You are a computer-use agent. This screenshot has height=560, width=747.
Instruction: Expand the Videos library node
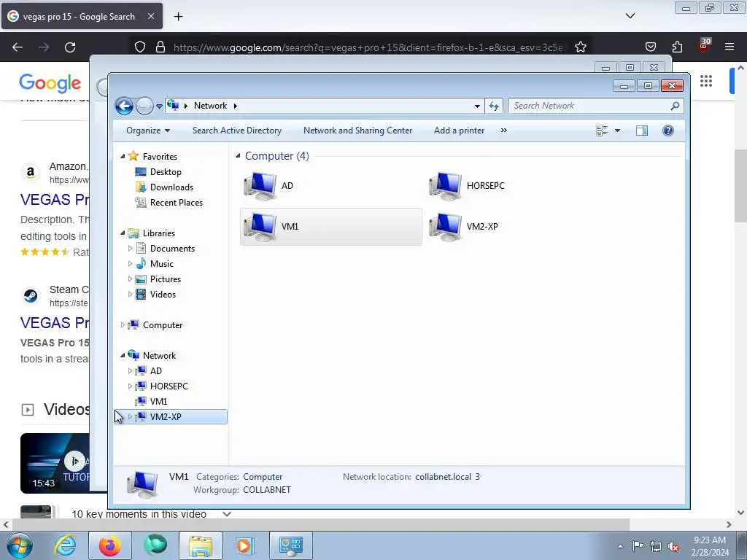pos(130,295)
